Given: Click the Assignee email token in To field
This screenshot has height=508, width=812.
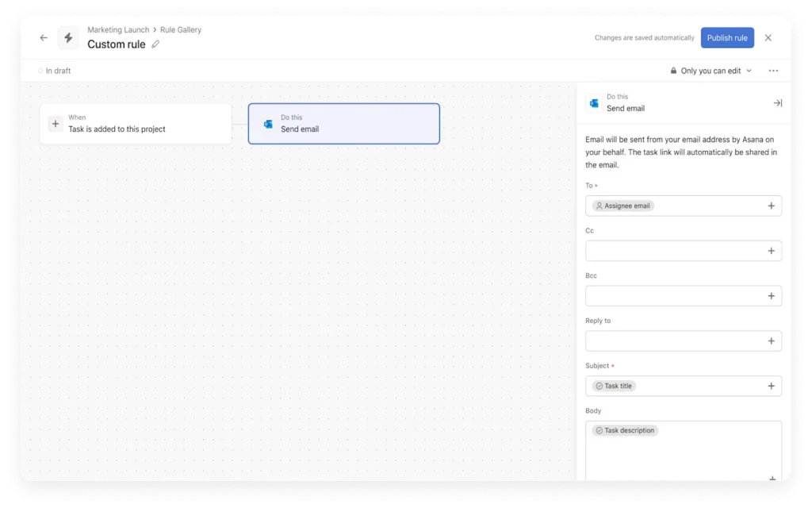Looking at the screenshot, I should 623,206.
